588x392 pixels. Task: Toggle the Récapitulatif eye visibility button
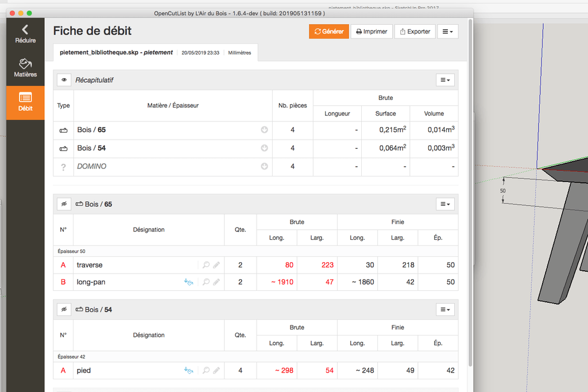click(64, 80)
